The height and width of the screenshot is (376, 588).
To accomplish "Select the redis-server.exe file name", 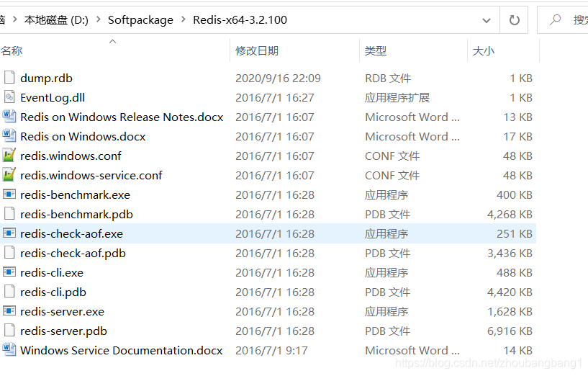I will [x=62, y=311].
